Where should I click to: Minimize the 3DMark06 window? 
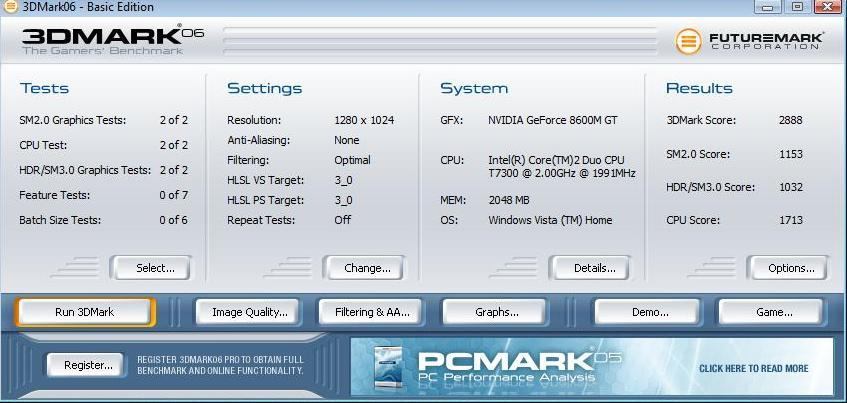point(769,7)
